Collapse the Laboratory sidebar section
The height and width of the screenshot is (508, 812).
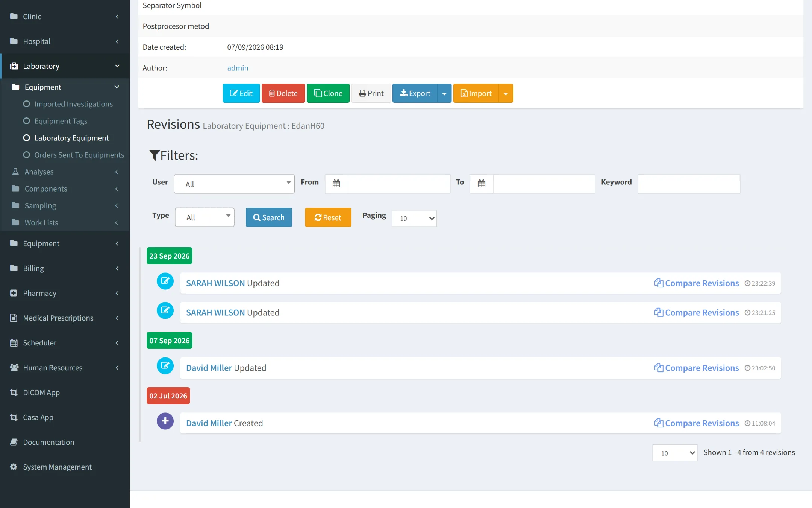click(65, 66)
